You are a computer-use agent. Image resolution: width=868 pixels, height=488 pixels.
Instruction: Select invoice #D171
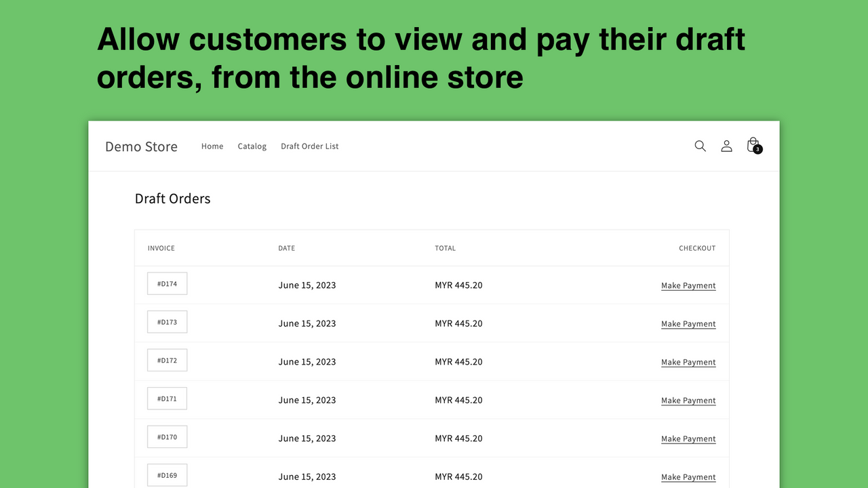(167, 398)
